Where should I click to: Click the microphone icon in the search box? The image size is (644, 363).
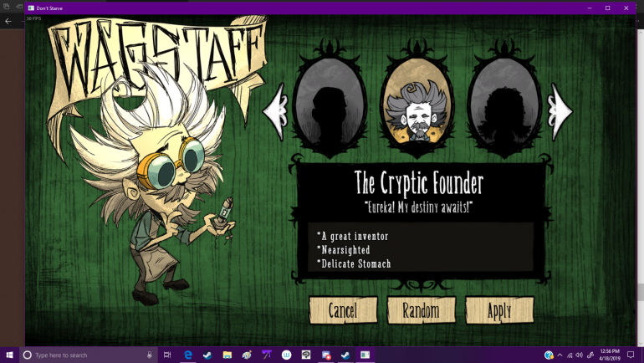(x=150, y=355)
